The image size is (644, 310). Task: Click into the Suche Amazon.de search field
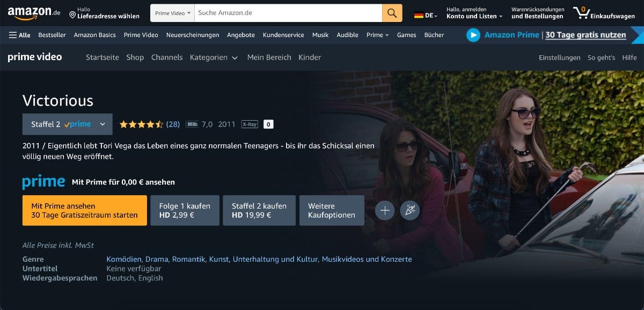pos(288,13)
